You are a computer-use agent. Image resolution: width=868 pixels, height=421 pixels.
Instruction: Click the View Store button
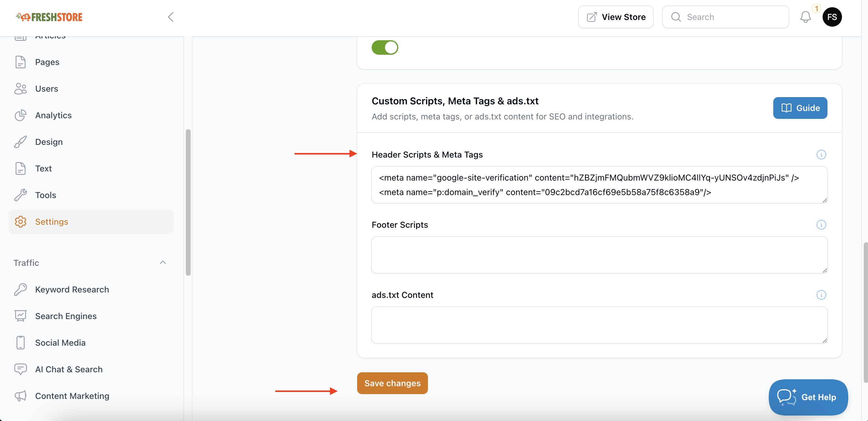pos(615,17)
